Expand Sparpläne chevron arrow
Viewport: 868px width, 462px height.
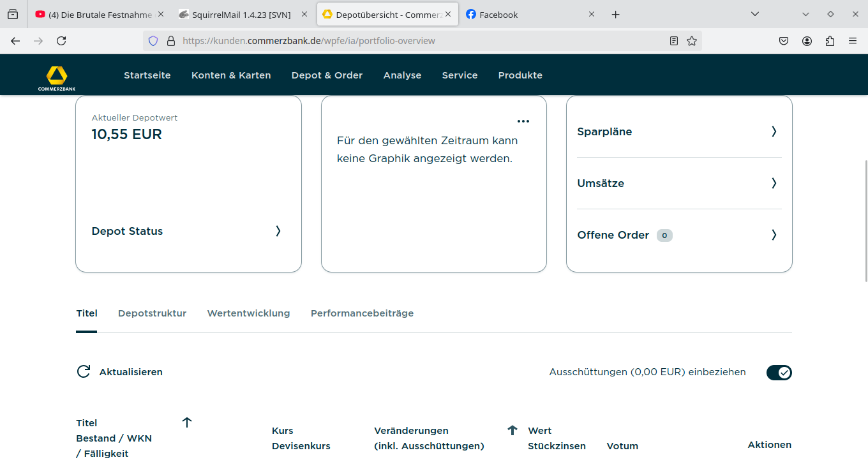(x=774, y=131)
